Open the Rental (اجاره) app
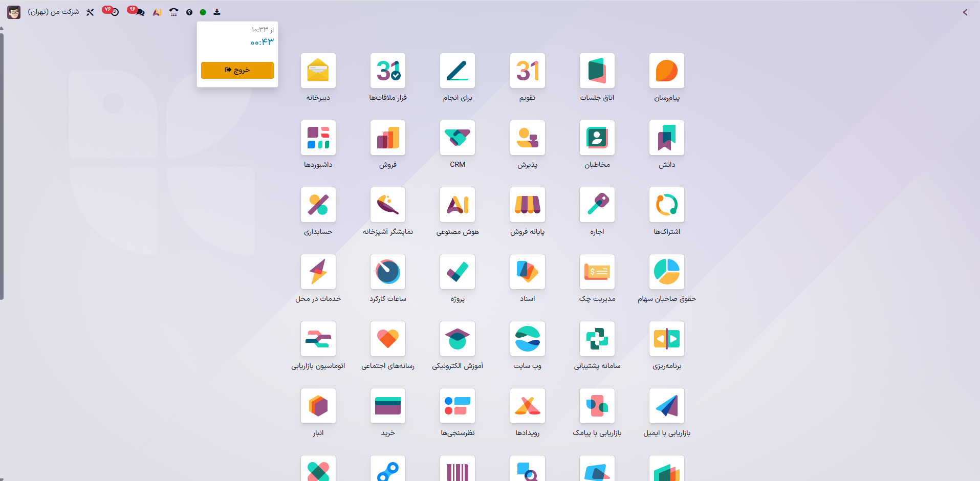The image size is (980, 481). coord(597,205)
